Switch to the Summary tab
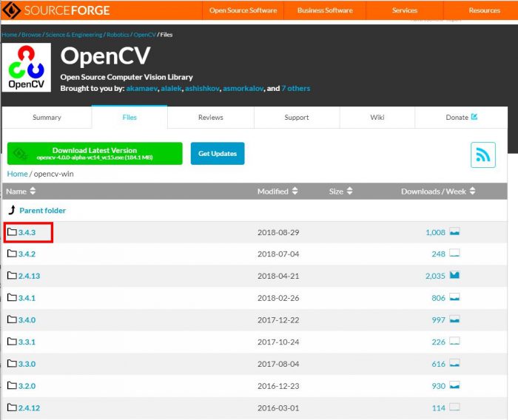The height and width of the screenshot is (420, 518). coord(47,118)
